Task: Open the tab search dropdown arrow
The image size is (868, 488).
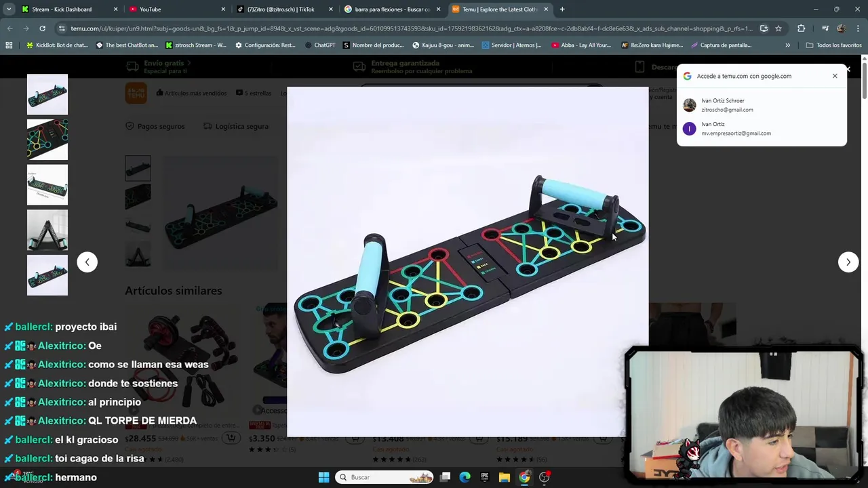Action: coord(9,9)
